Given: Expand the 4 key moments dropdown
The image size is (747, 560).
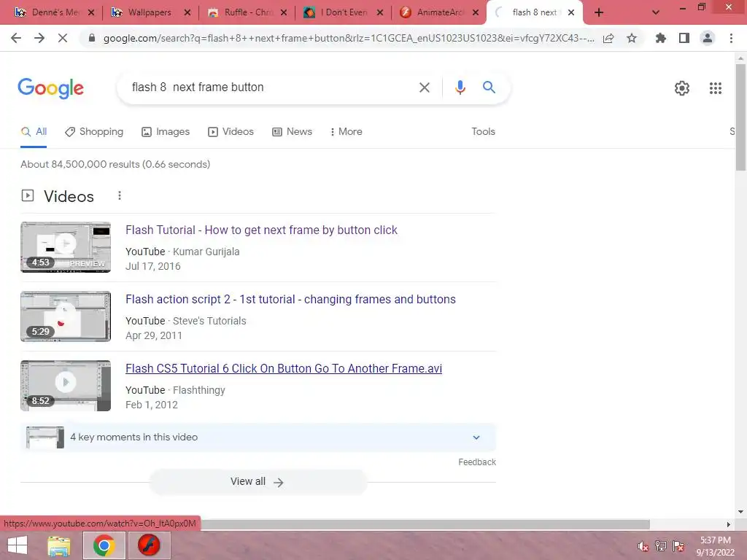Looking at the screenshot, I should (x=476, y=437).
